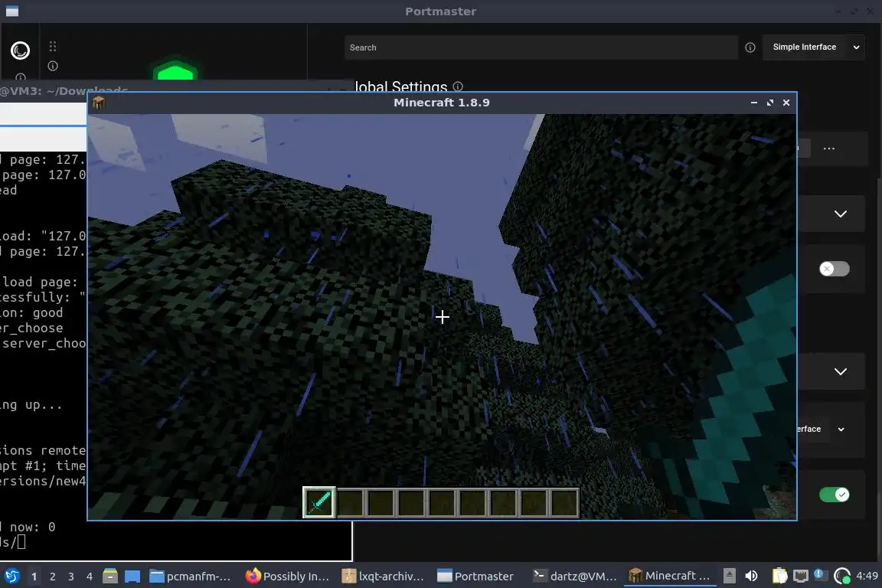This screenshot has height=588, width=882.
Task: Switch to virtual desktop 2
Action: click(53, 577)
